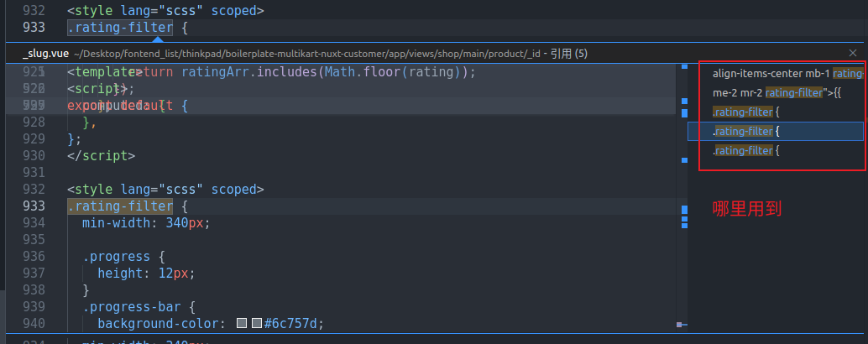Click the closing </script> tag

point(101,156)
